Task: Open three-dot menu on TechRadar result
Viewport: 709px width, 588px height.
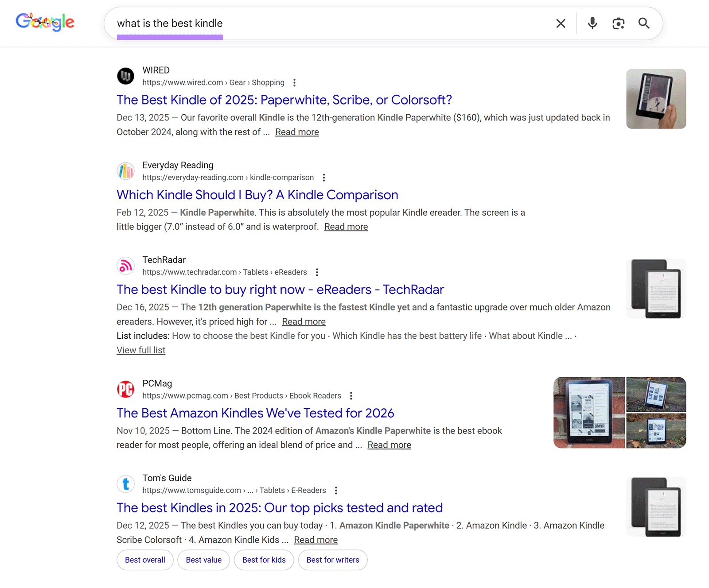Action: [316, 272]
